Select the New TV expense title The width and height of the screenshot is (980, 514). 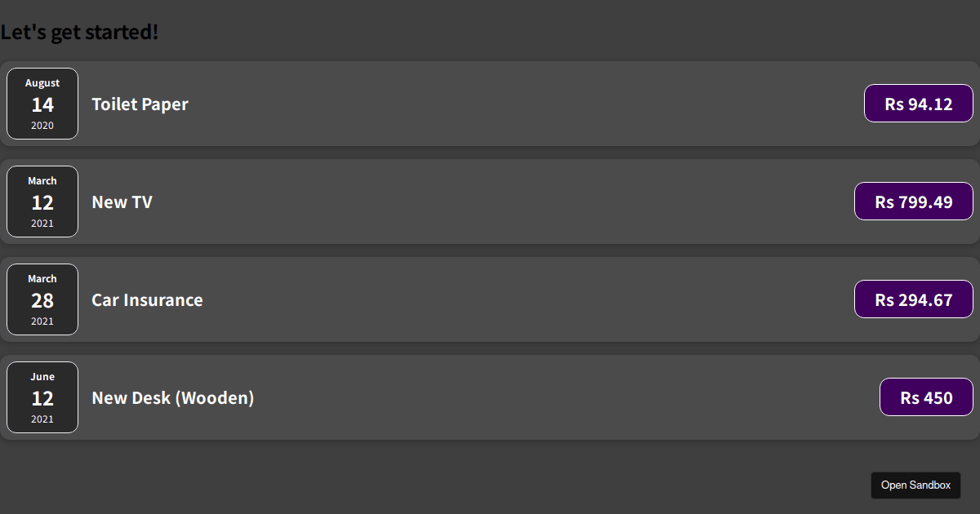(x=122, y=202)
